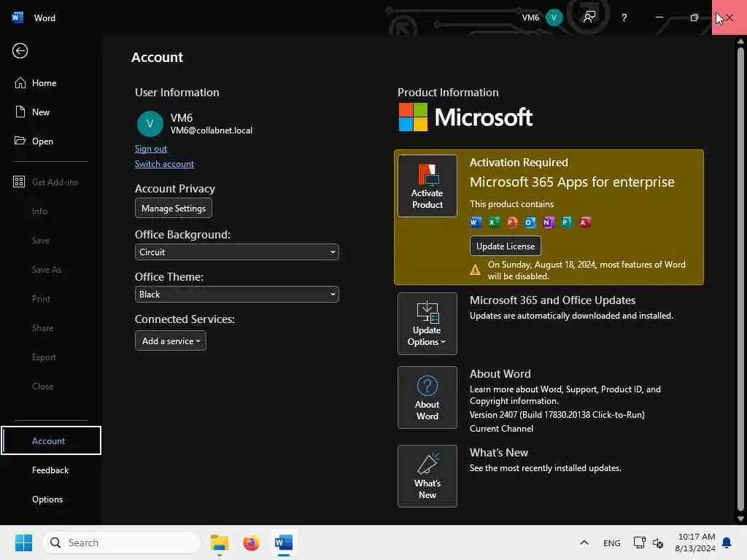Click the vertical scrollbar in Account page
This screenshot has width=747, height=560.
(x=740, y=279)
